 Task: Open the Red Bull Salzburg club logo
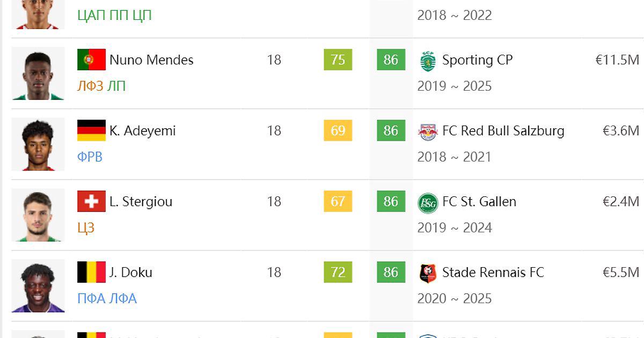coord(428,131)
